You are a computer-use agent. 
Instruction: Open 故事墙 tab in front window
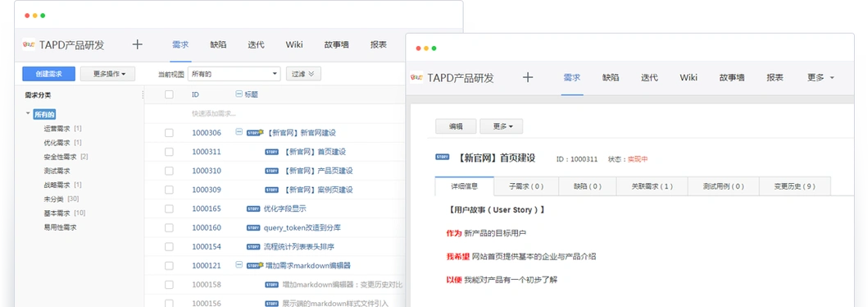[732, 78]
